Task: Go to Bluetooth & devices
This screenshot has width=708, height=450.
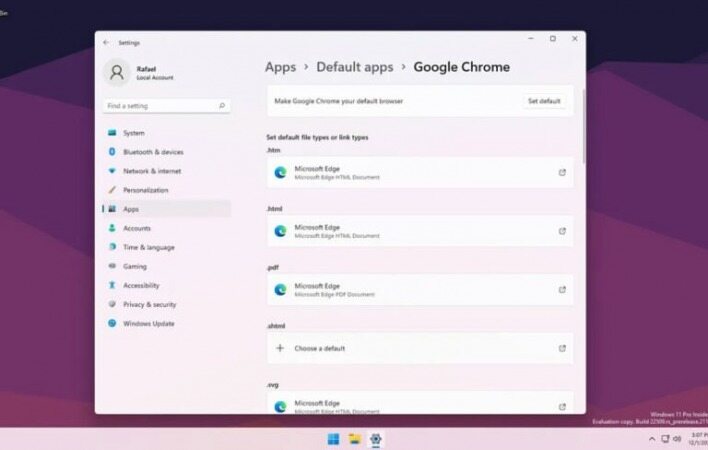Action: click(x=167, y=152)
